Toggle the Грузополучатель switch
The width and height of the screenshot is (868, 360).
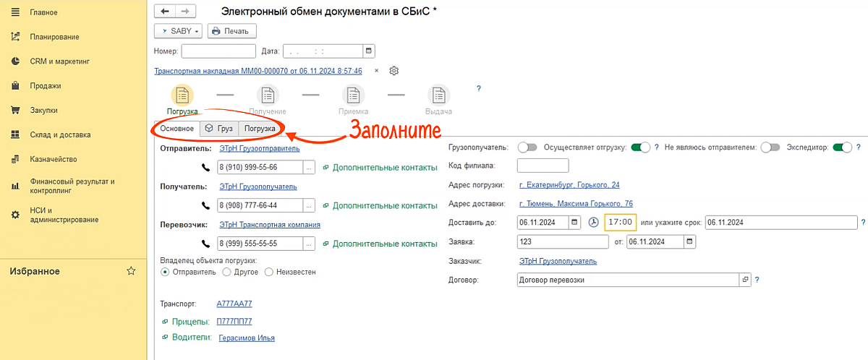click(529, 147)
